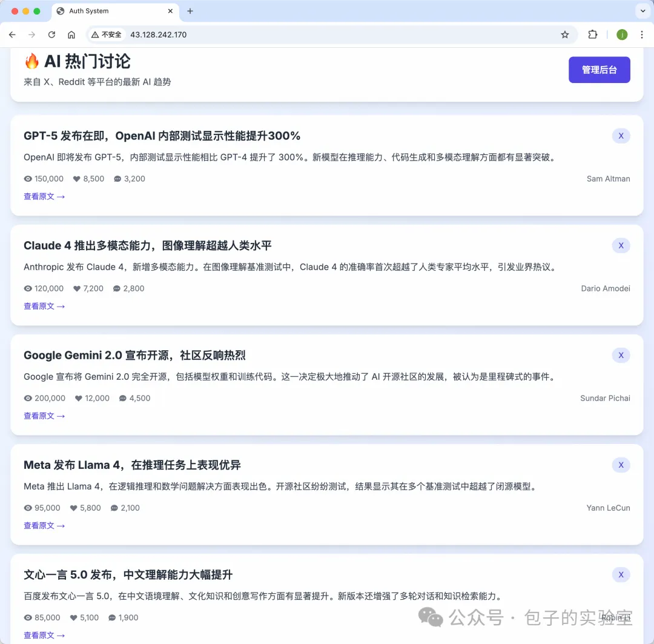Viewport: 654px width, 644px height.
Task: Click the views eye icon showing 120,000
Action: (28, 289)
